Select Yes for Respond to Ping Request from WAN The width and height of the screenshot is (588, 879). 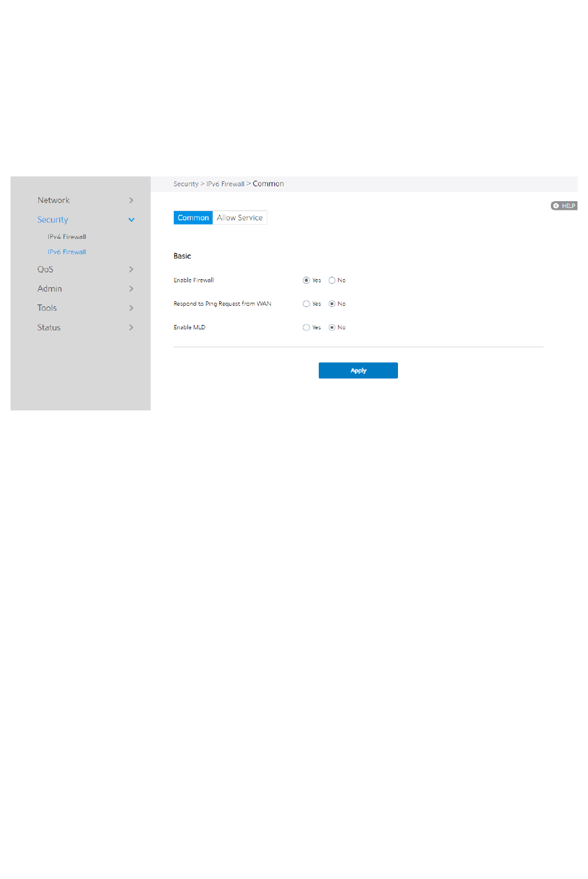[306, 304]
